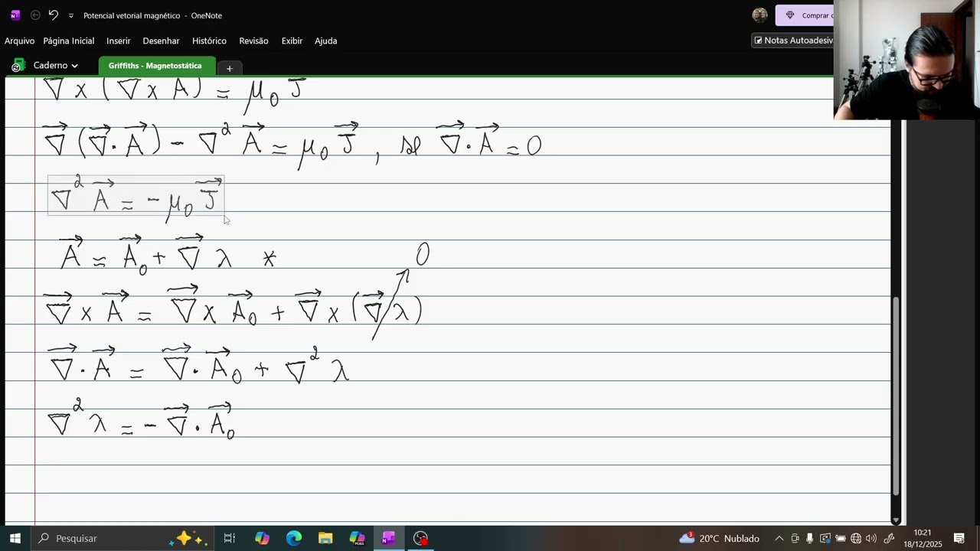Click the user account avatar
This screenshot has height=551, width=980.
pos(759,15)
